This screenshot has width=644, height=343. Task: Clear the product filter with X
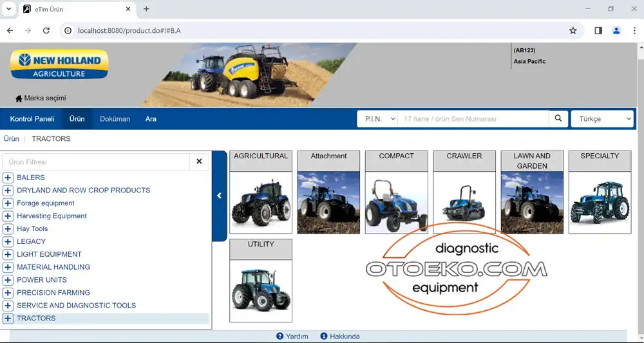(x=199, y=162)
